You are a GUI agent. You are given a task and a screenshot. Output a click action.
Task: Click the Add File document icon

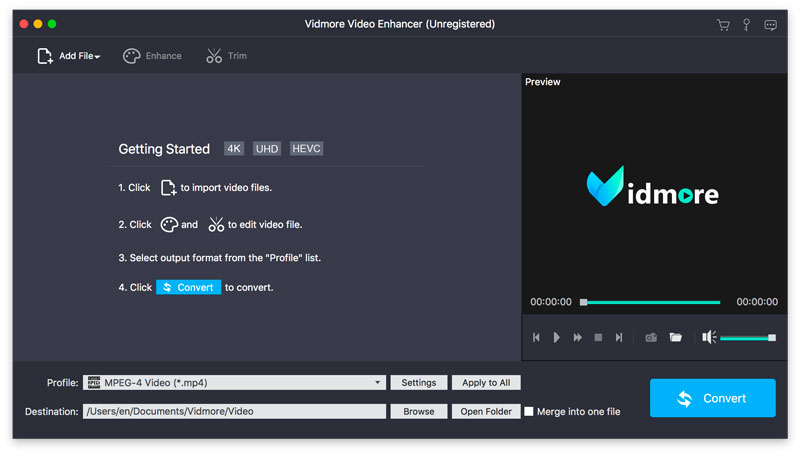pos(44,56)
